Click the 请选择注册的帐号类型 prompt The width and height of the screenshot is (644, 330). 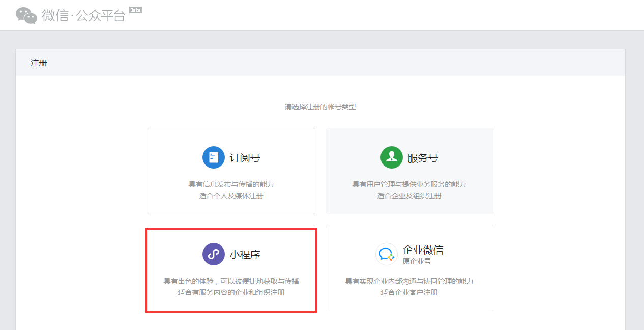[x=320, y=107]
